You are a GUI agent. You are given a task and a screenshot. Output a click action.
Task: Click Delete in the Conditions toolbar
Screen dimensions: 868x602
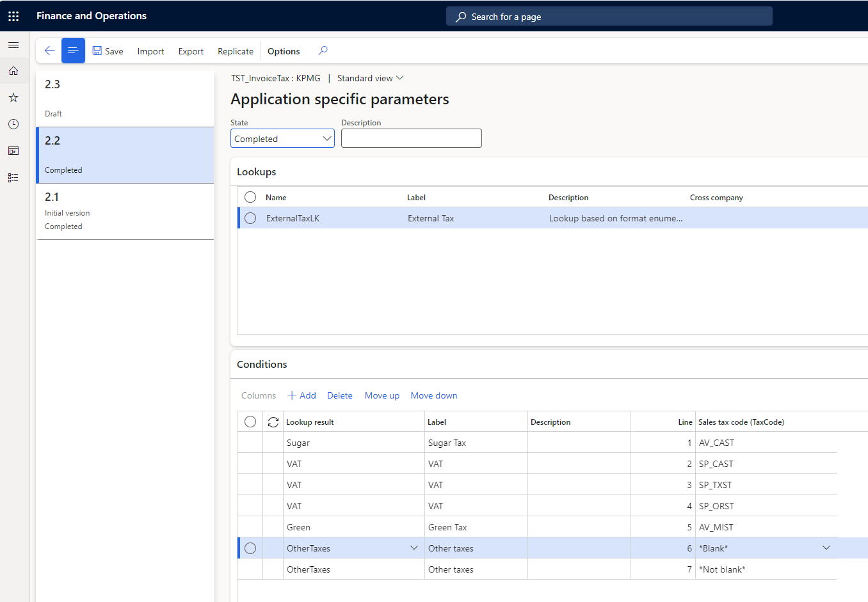pos(340,395)
